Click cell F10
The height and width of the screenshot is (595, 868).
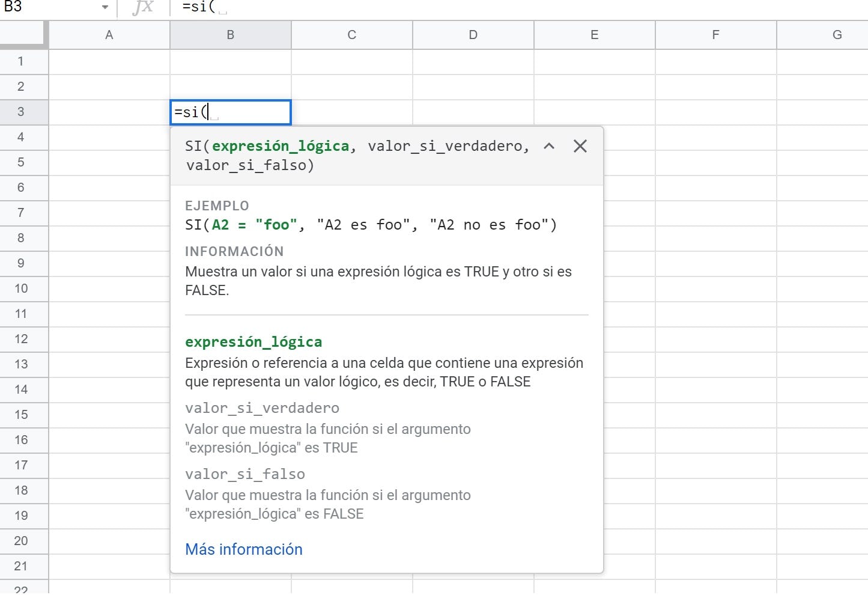click(715, 288)
